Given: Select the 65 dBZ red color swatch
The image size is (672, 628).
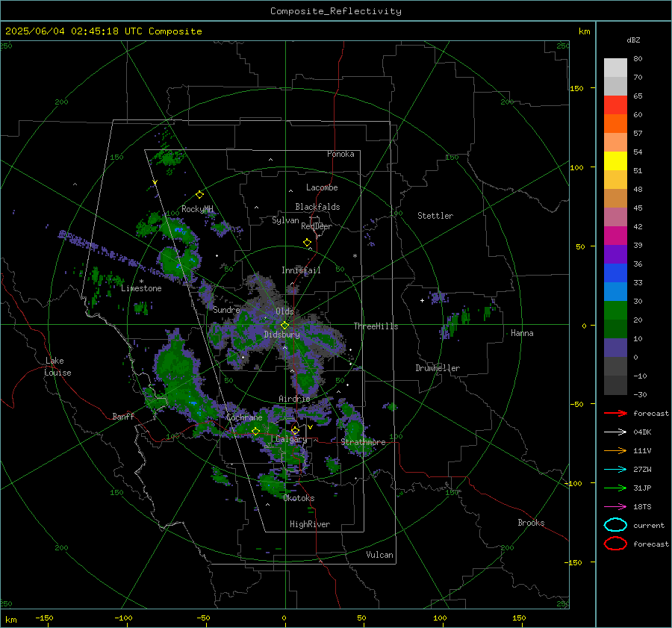Looking at the screenshot, I should pos(615,105).
